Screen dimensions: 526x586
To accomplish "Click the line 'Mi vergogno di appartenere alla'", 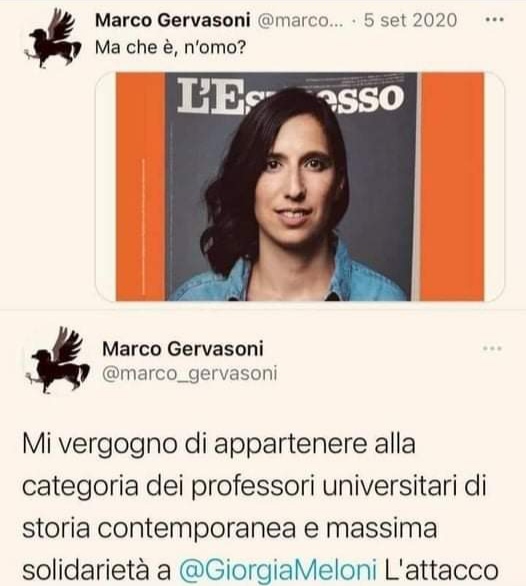I will point(219,444).
